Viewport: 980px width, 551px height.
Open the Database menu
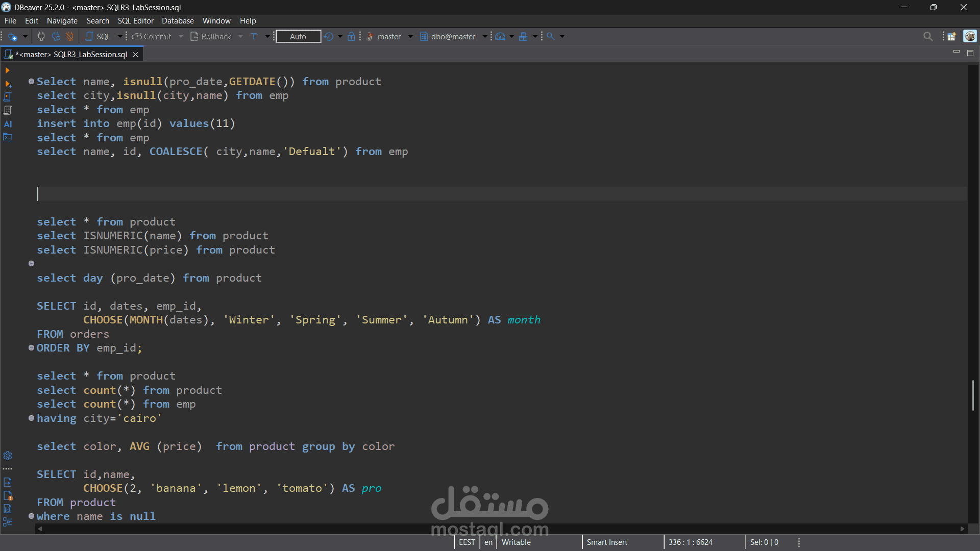click(x=178, y=21)
